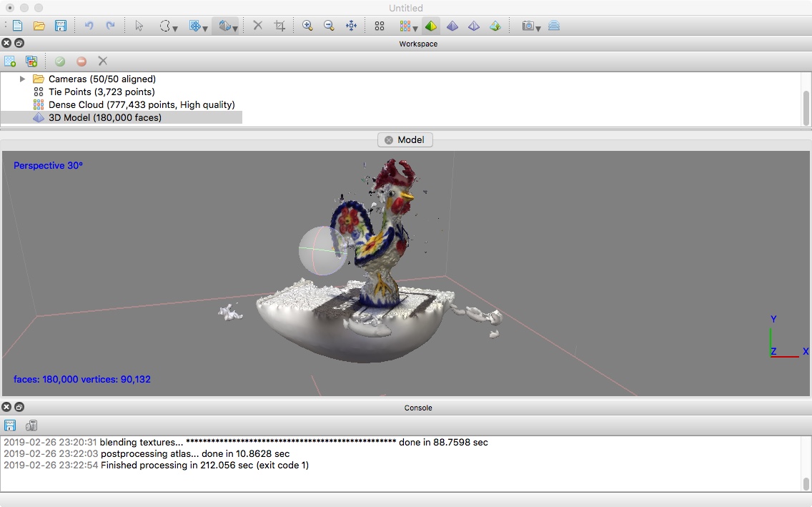The width and height of the screenshot is (812, 507).
Task: Show dense cloud view mode
Action: pos(405,26)
